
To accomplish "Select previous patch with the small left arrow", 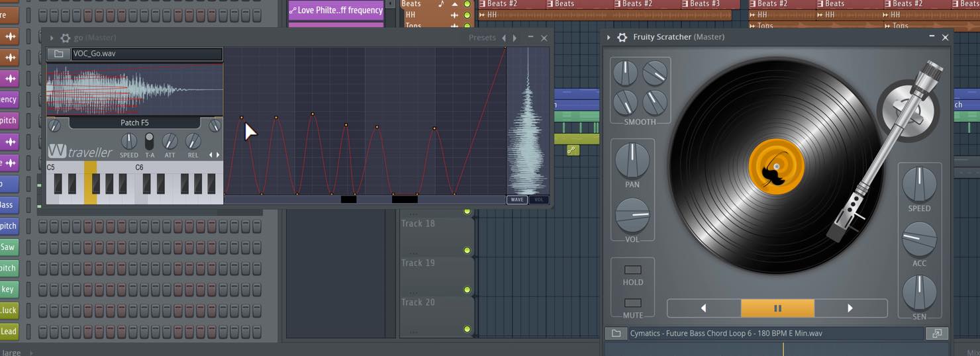I will (x=211, y=155).
